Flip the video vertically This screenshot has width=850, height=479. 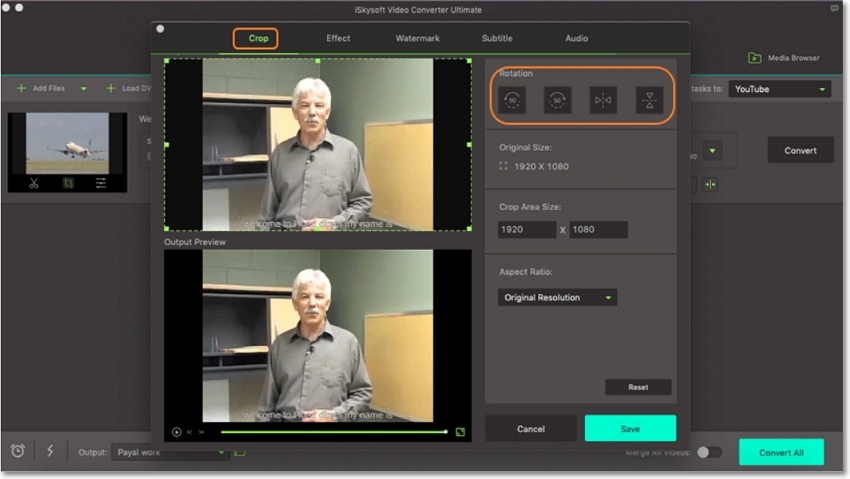point(649,99)
